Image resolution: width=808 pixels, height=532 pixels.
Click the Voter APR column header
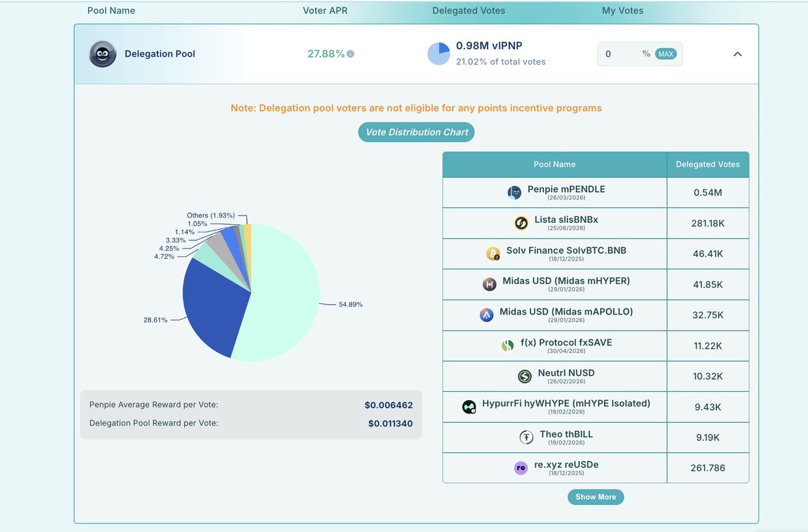[325, 10]
